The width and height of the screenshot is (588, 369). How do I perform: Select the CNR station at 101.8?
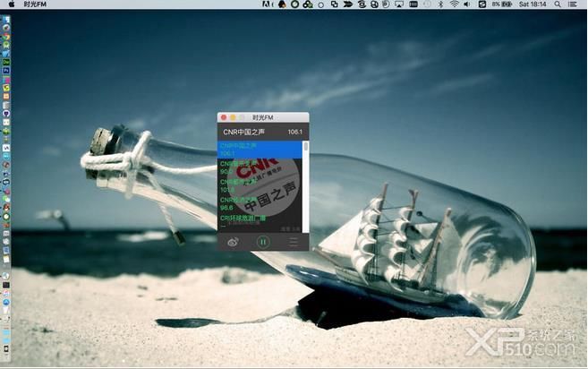[260, 185]
